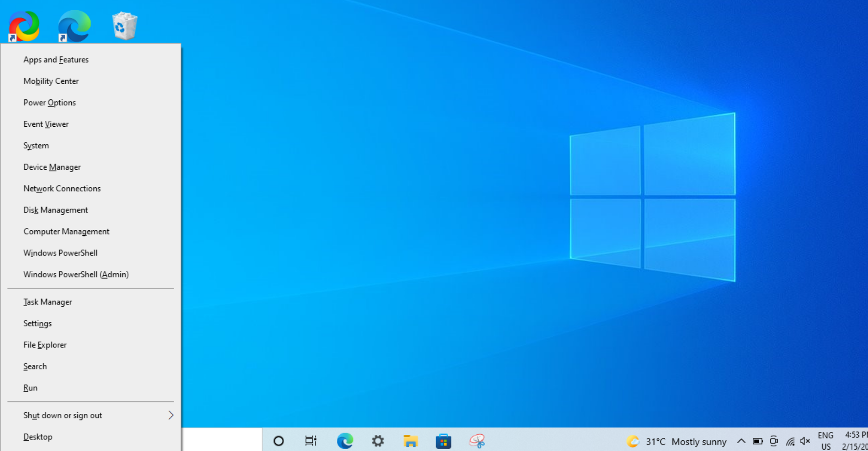The image size is (868, 451).
Task: Open Network Connections from the menu
Action: [62, 188]
